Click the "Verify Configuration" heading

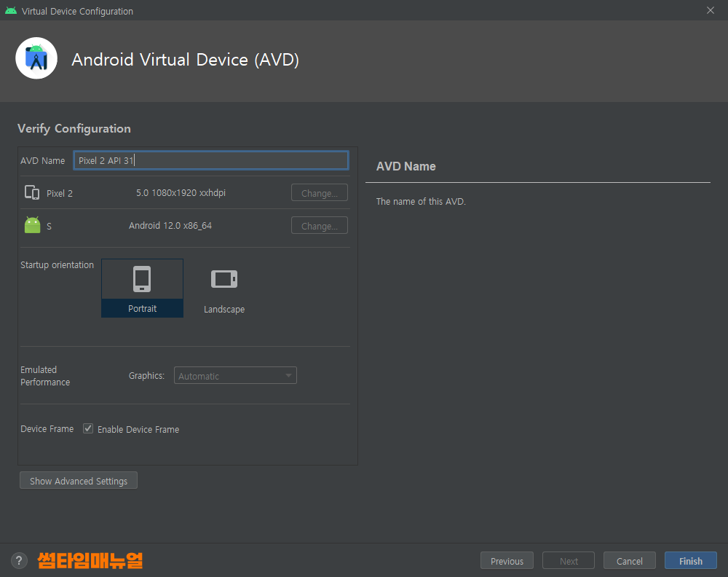coord(74,129)
